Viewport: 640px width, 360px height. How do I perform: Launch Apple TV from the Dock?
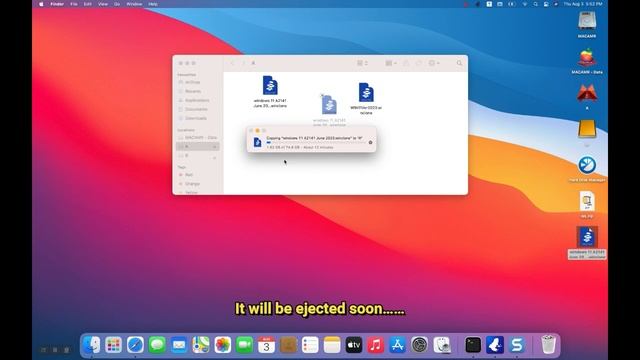[354, 345]
